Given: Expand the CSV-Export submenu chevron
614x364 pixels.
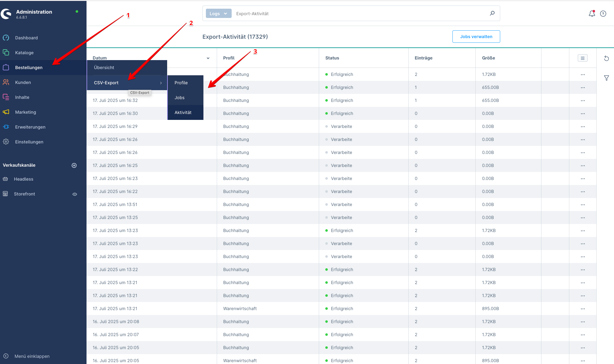Looking at the screenshot, I should click(161, 83).
